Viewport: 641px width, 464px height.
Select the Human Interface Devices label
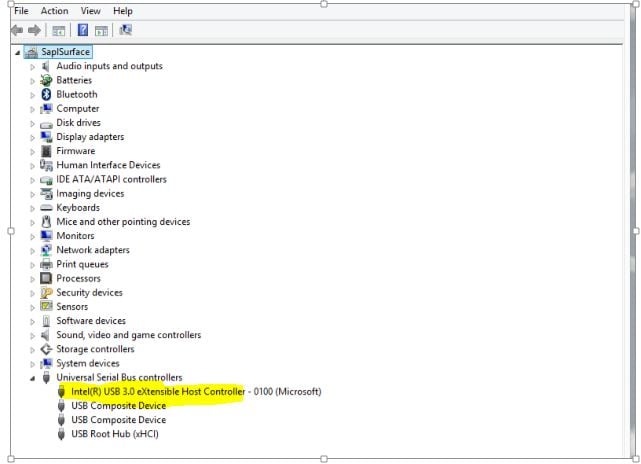click(x=108, y=165)
